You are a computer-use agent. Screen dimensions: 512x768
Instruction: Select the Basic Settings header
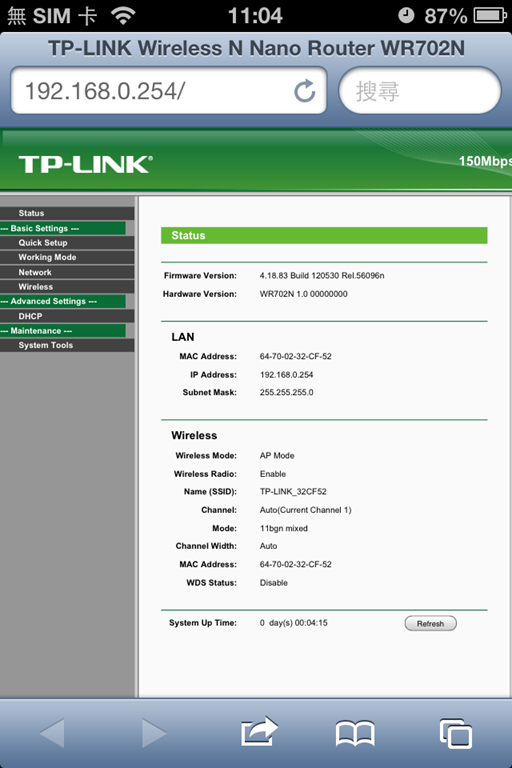click(63, 228)
